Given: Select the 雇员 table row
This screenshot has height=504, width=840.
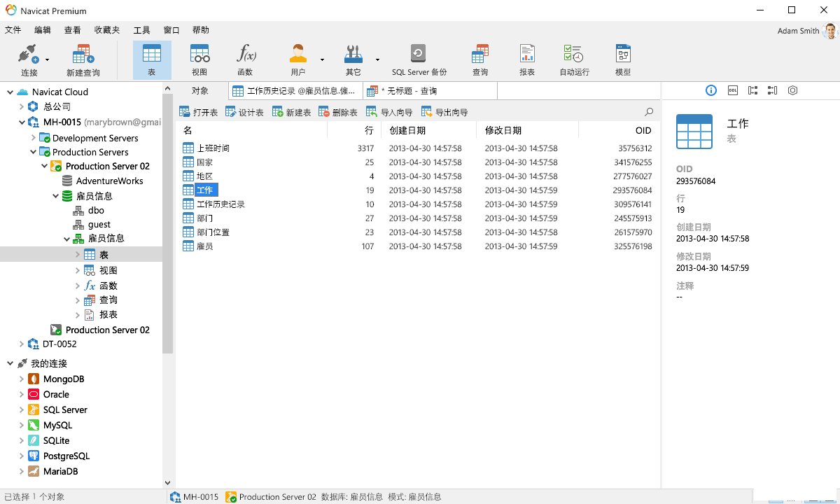Looking at the screenshot, I should click(204, 246).
